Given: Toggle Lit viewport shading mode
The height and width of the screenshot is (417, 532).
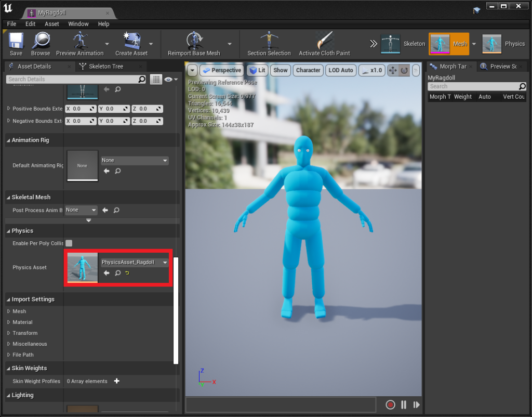Looking at the screenshot, I should point(257,70).
